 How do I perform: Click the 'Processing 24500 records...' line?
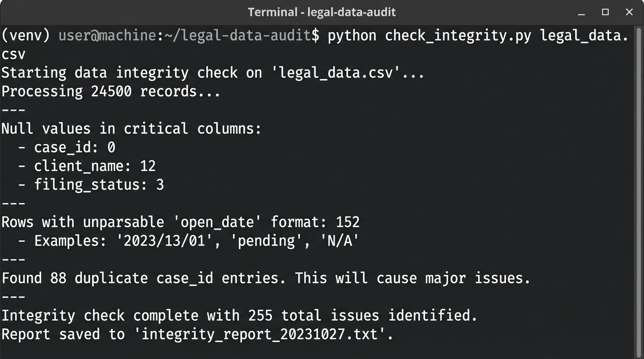click(x=110, y=91)
